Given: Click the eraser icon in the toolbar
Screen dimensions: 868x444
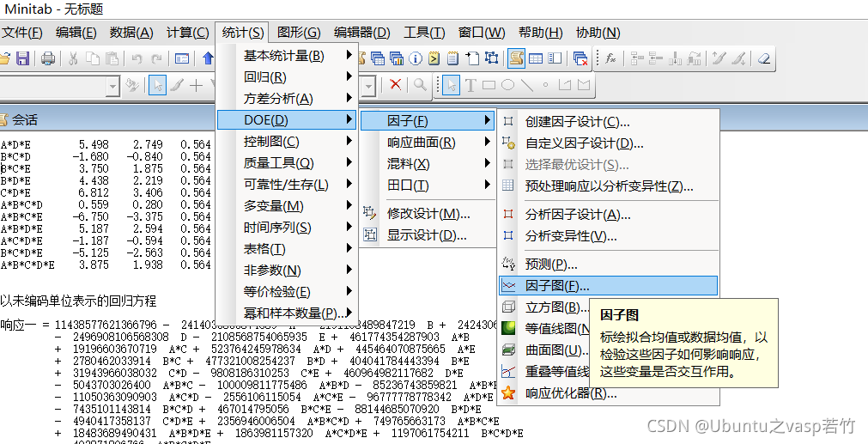Looking at the screenshot, I should pos(764,58).
